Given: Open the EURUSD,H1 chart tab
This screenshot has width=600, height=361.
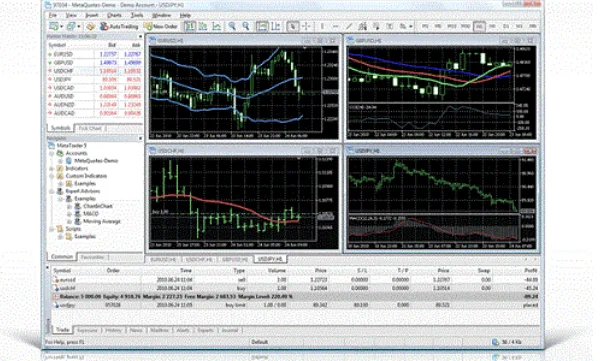Looking at the screenshot, I should pyautogui.click(x=163, y=260).
